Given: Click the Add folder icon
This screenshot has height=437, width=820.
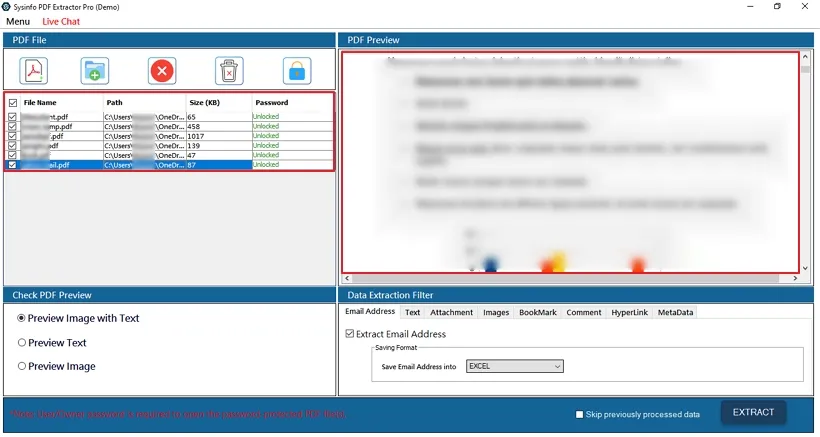Looking at the screenshot, I should 95,71.
